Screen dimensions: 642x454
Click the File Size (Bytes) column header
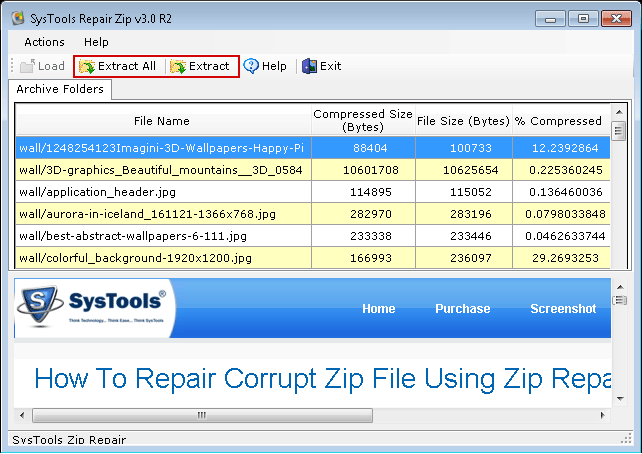point(463,120)
